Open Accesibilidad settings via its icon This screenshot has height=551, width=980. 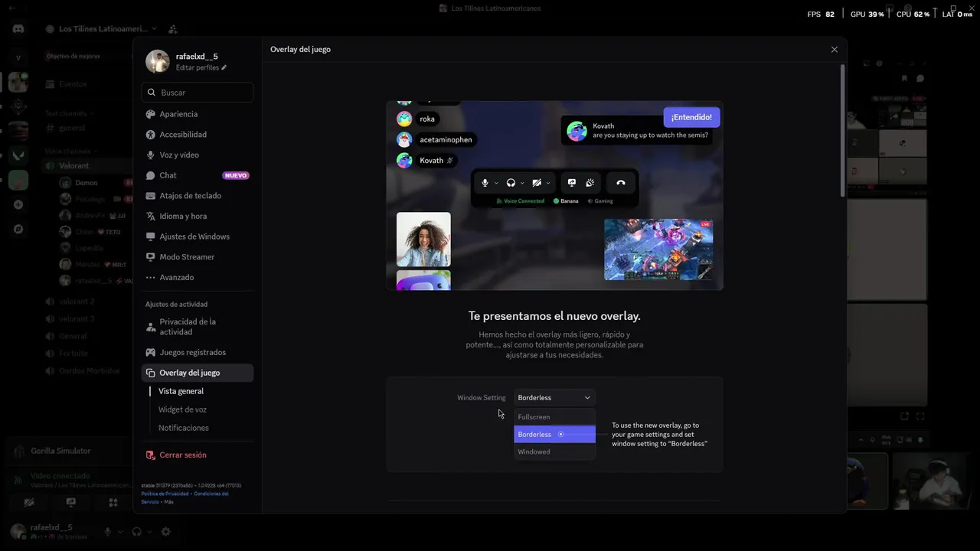click(151, 135)
